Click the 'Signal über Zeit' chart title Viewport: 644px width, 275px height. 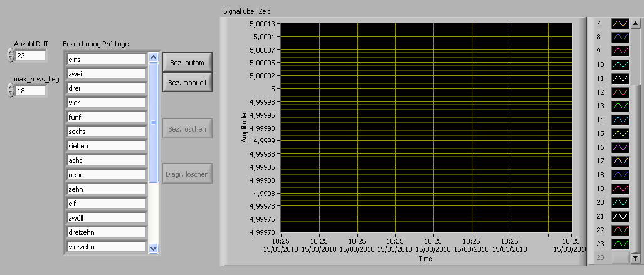coord(246,11)
